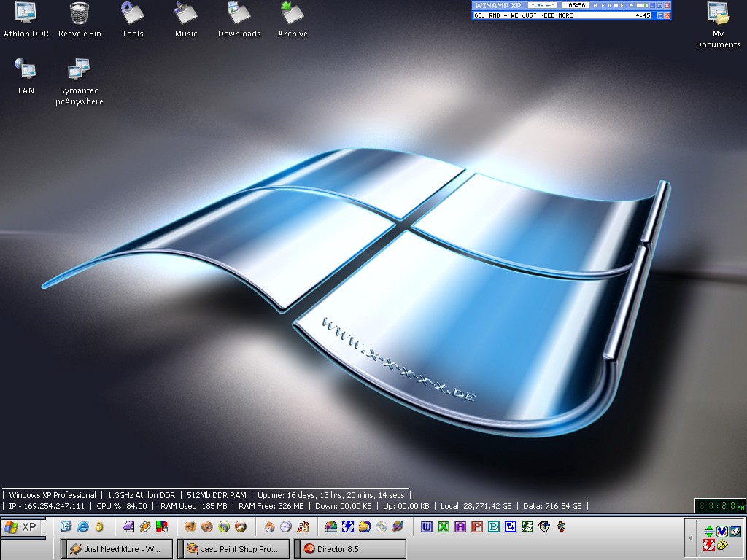Open the Recycle Bin desktop icon
Screen dimensions: 747x560
(x=80, y=19)
